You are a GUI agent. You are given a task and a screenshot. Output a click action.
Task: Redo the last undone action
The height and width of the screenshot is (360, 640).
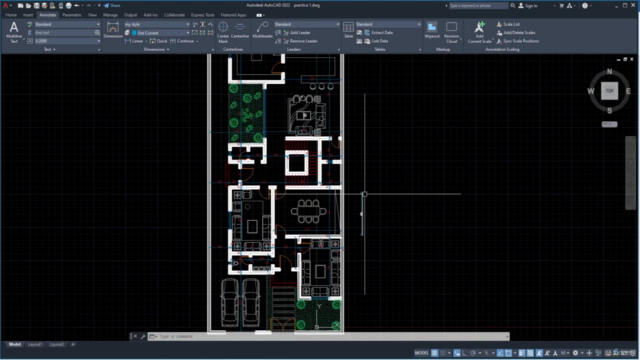pyautogui.click(x=89, y=6)
